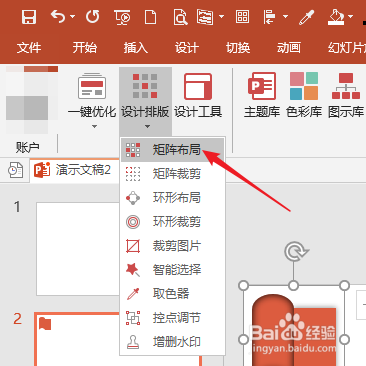Expand the 一键优化 dropdown arrow

click(x=94, y=127)
